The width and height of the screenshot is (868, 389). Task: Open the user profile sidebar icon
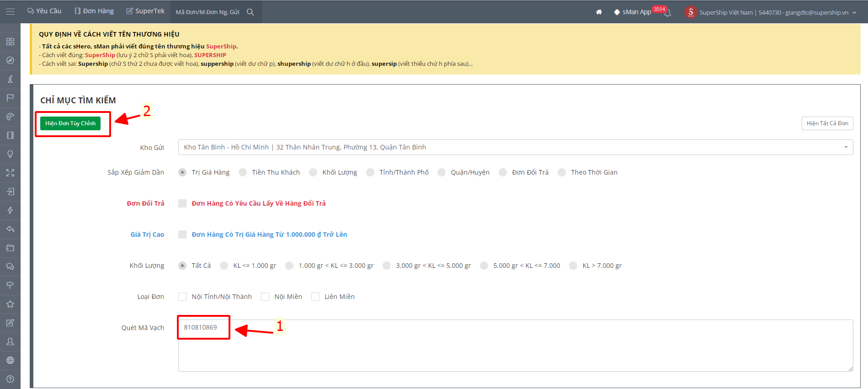[10, 341]
